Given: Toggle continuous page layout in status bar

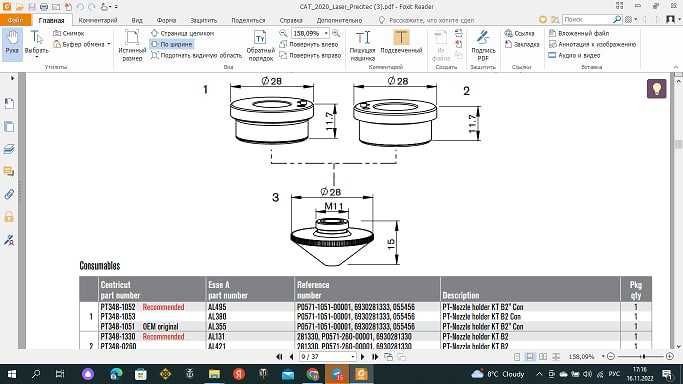Looking at the screenshot, I should 530,357.
